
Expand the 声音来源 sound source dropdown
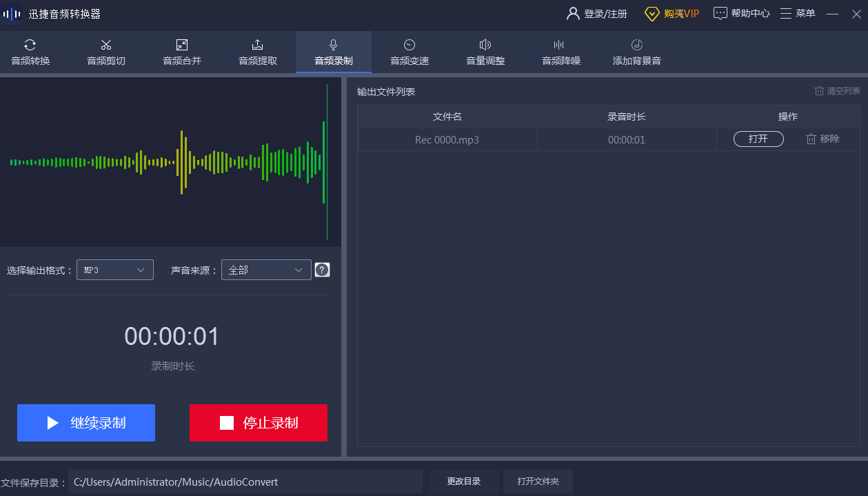[266, 270]
